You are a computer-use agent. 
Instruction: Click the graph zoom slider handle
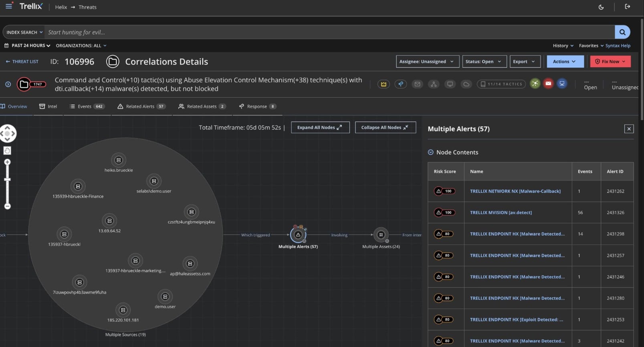(7, 179)
